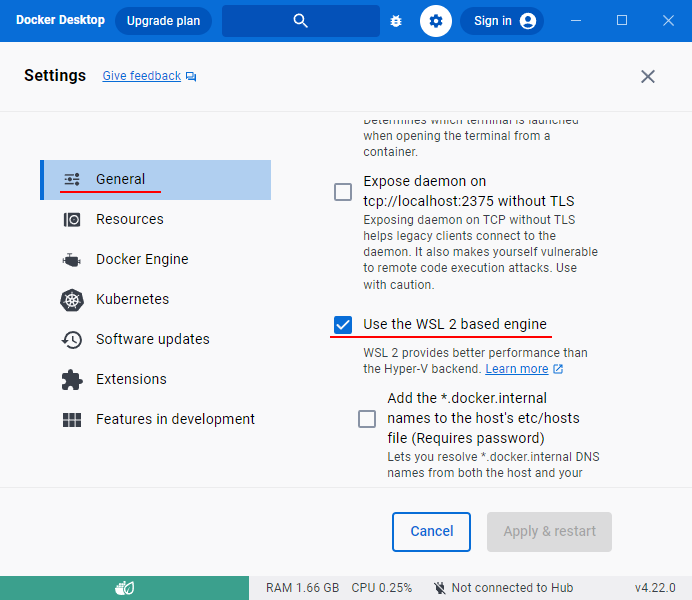Click the Resources disk icon
This screenshot has height=600, width=692.
point(72,219)
